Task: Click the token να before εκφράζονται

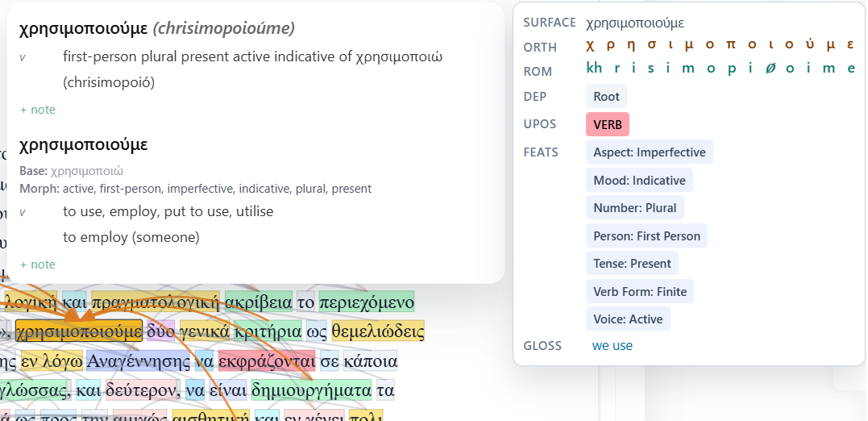Action: coord(204,362)
